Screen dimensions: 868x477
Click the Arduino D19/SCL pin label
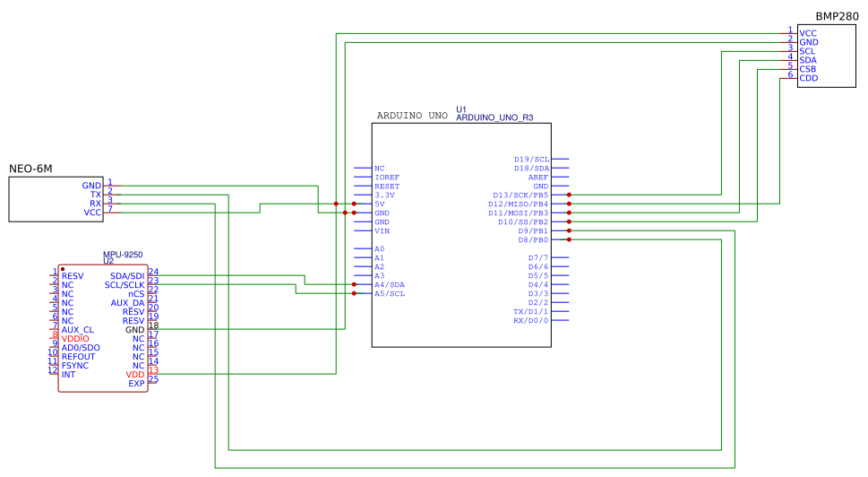(x=531, y=159)
